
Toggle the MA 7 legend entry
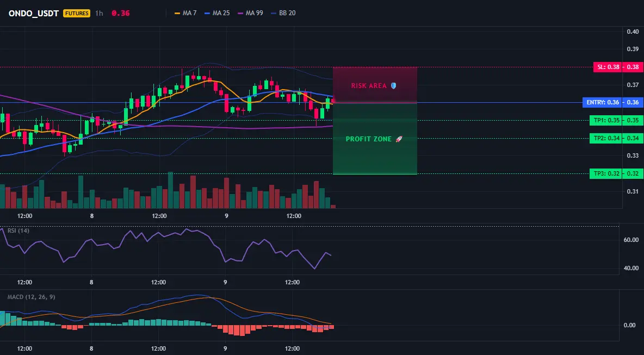pos(185,13)
